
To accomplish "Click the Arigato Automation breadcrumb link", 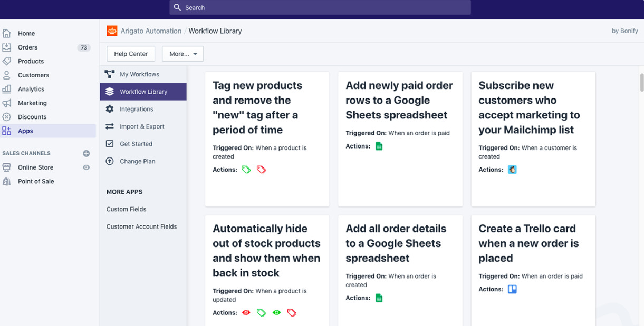I will pyautogui.click(x=151, y=31).
